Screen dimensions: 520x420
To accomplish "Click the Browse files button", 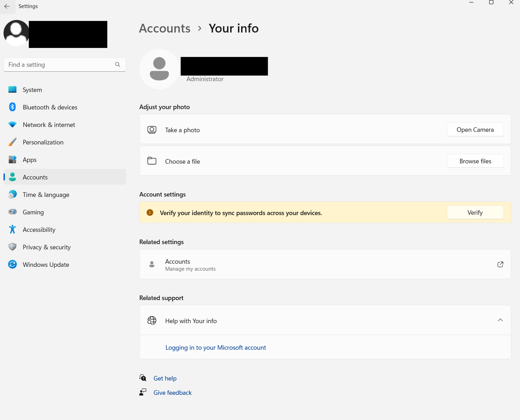I will click(x=475, y=161).
